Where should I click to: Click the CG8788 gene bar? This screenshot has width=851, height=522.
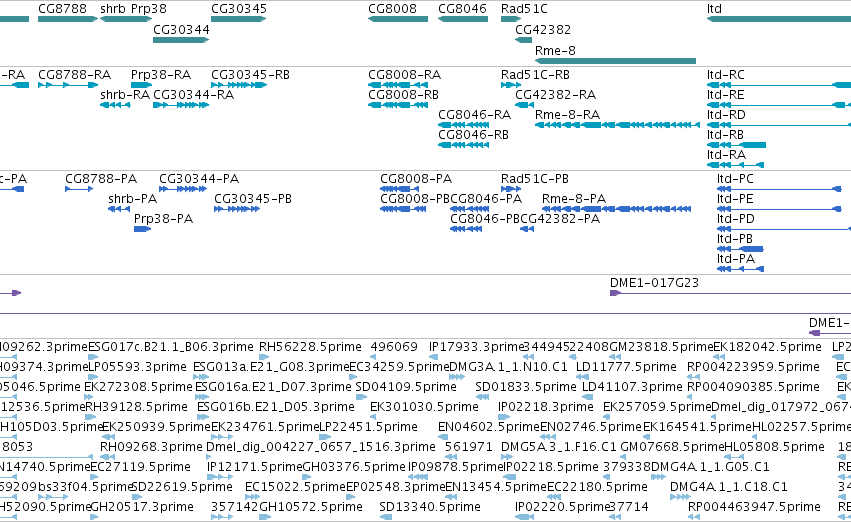[68, 19]
